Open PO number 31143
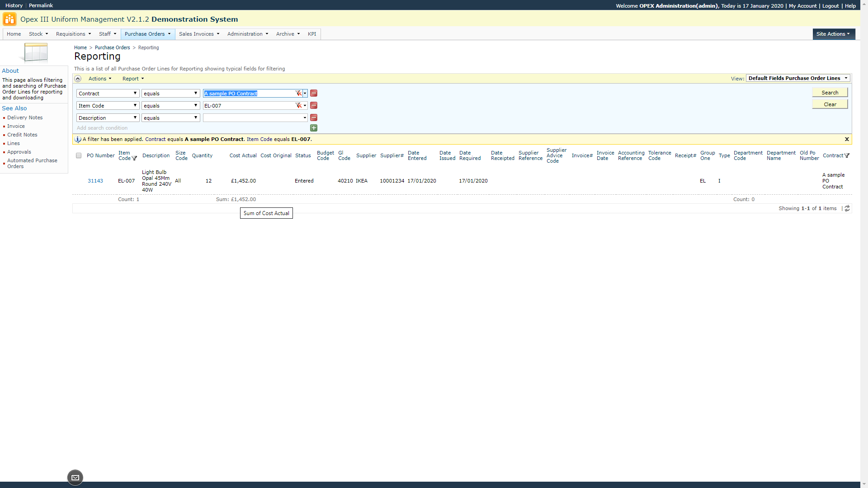868x488 pixels. (x=95, y=181)
